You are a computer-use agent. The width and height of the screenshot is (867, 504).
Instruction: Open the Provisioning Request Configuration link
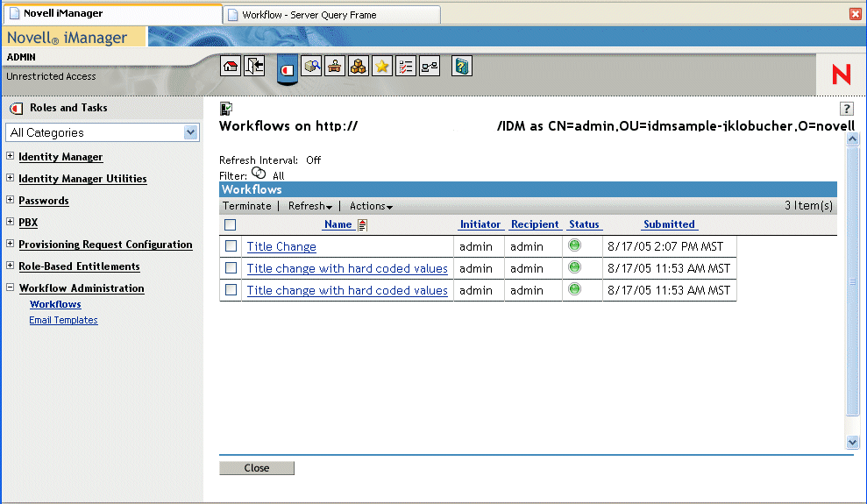[x=105, y=245]
